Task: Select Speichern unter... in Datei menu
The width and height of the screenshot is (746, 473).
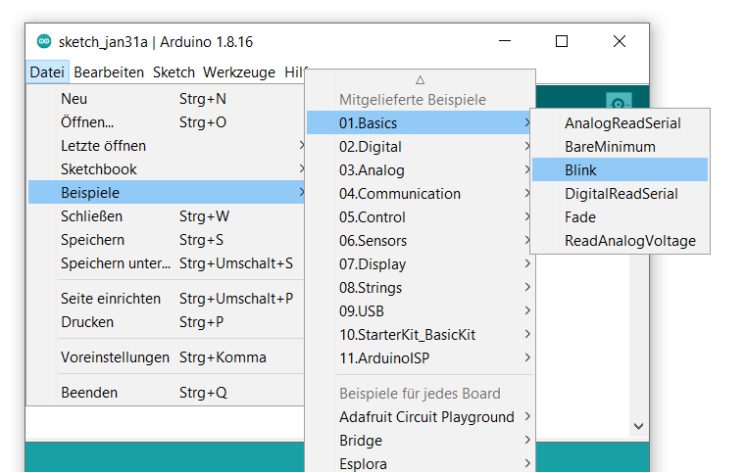Action: (115, 263)
